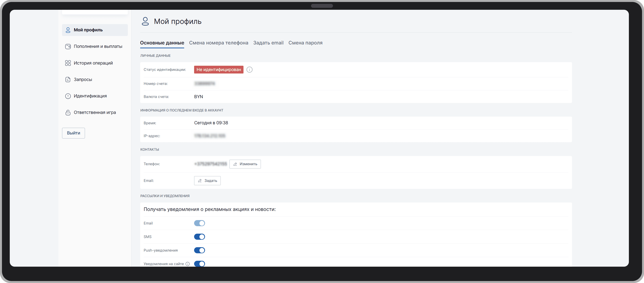Click the document icon for Запросы
Viewport: 644px width, 283px height.
tap(68, 80)
